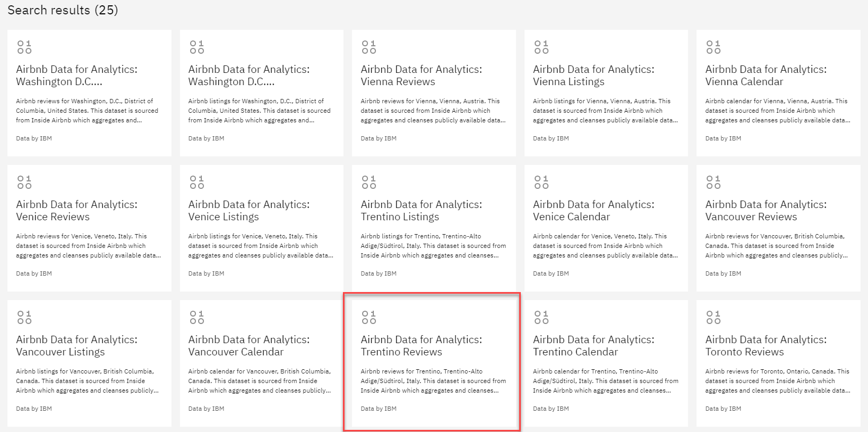
Task: Click the Washington D.C. listings description text
Action: (259, 111)
